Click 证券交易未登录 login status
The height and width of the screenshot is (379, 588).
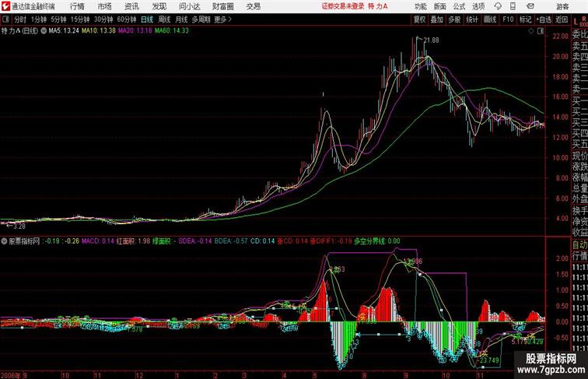[x=343, y=6]
